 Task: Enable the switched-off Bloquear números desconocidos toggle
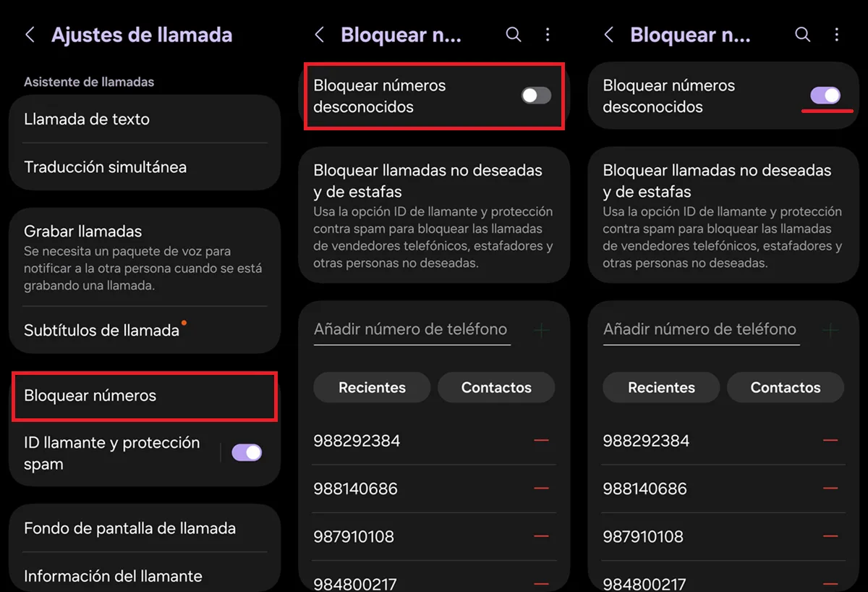point(536,96)
